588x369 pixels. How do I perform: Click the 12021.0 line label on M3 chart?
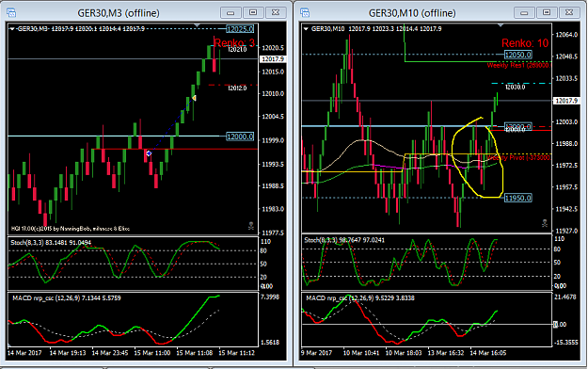237,49
